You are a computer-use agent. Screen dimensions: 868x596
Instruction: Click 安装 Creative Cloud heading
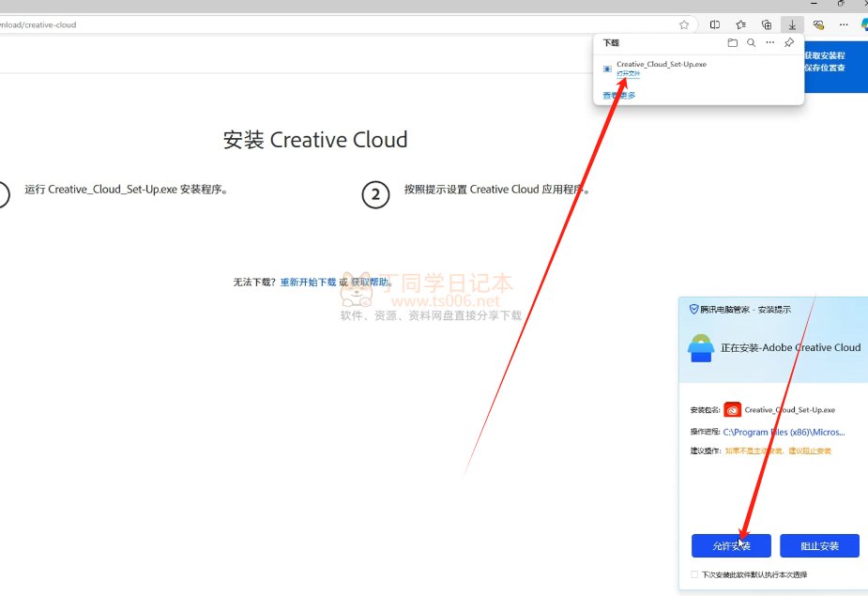click(x=315, y=140)
